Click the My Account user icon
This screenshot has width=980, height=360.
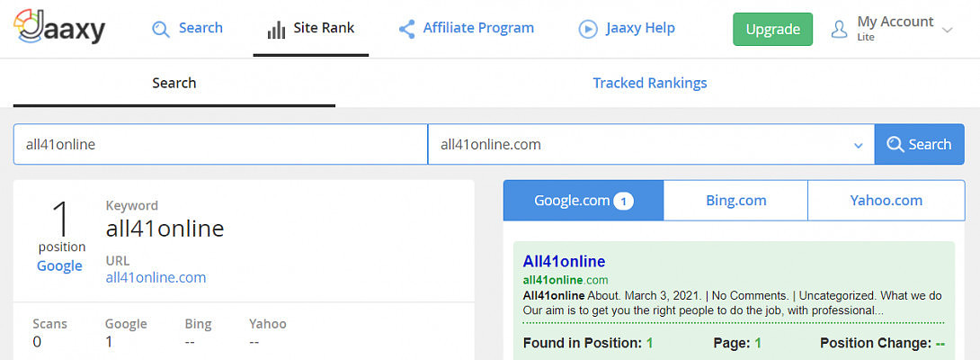pyautogui.click(x=840, y=29)
